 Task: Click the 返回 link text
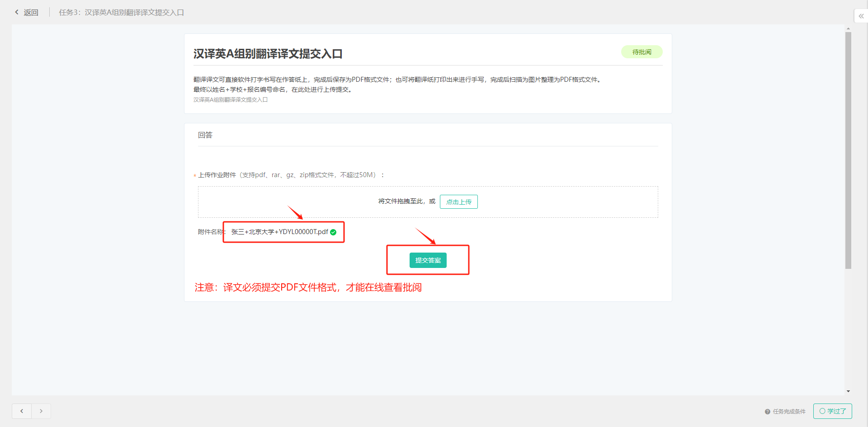pyautogui.click(x=31, y=13)
